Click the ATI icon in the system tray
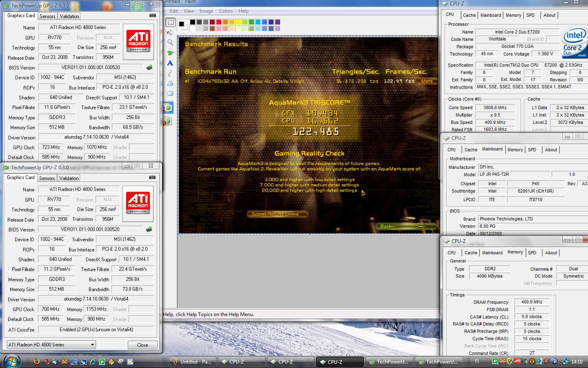The image size is (588, 368). pos(517,361)
